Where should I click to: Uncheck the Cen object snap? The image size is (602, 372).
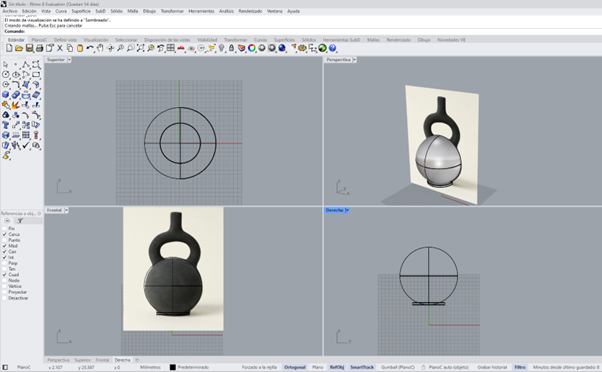pyautogui.click(x=5, y=251)
